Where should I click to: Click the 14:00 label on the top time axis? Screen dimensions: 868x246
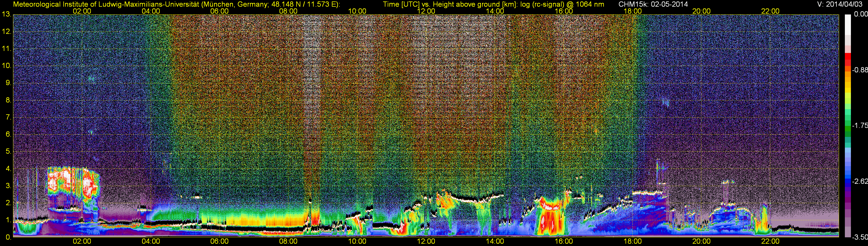point(495,11)
